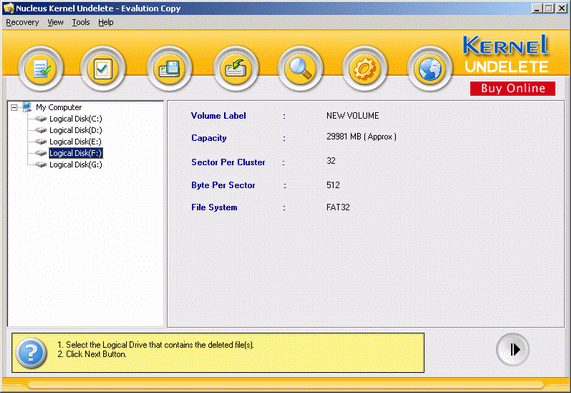Image resolution: width=571 pixels, height=393 pixels.
Task: Click the globe web toolbar icon
Action: pyautogui.click(x=430, y=68)
